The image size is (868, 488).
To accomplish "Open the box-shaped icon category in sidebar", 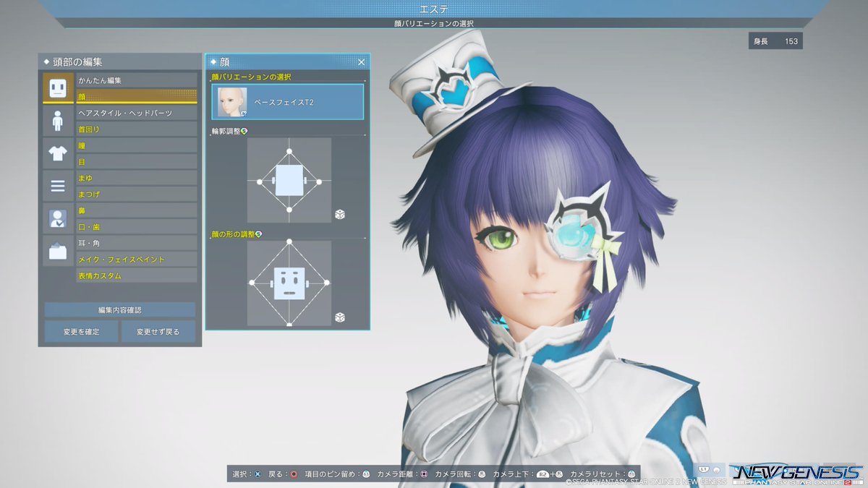I will (58, 251).
